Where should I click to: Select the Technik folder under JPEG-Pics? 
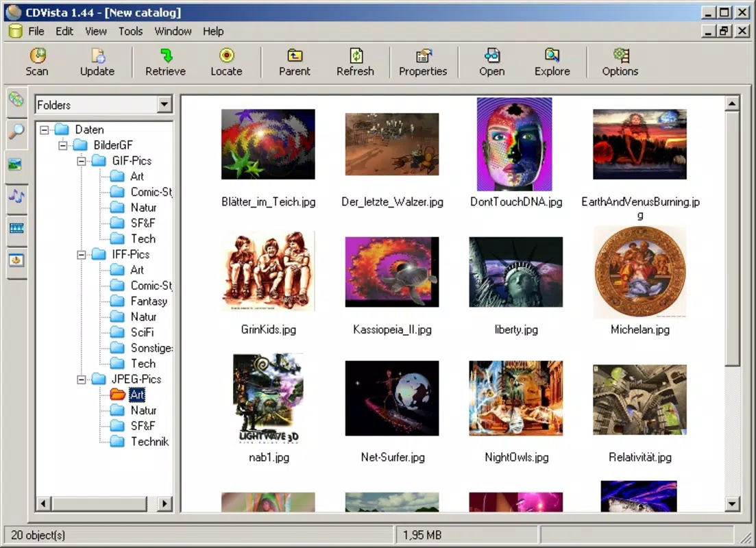pyautogui.click(x=139, y=442)
